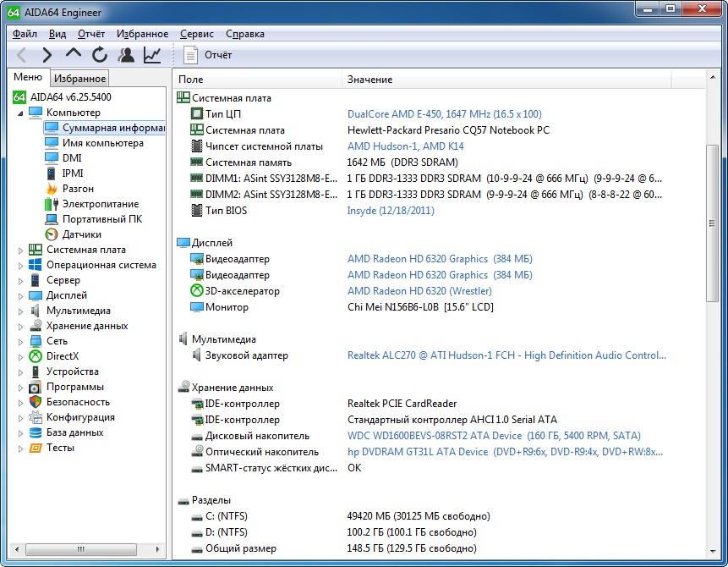The width and height of the screenshot is (728, 567).
Task: Click the scroll down arrow in report
Action: [712, 551]
